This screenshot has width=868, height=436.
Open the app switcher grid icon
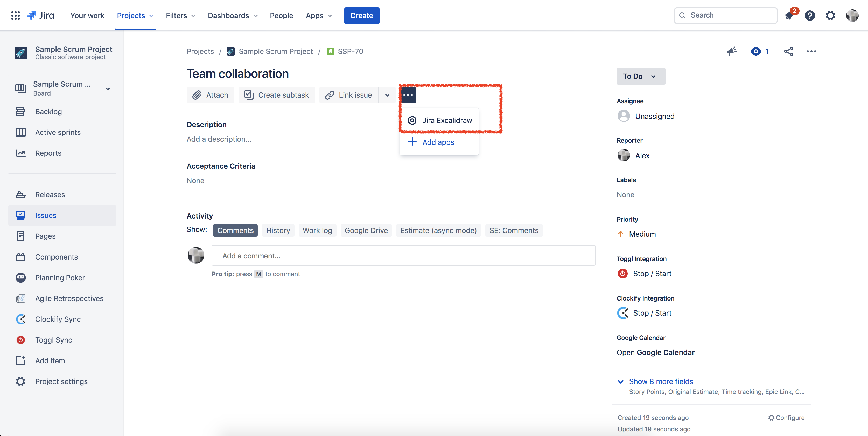[16, 16]
